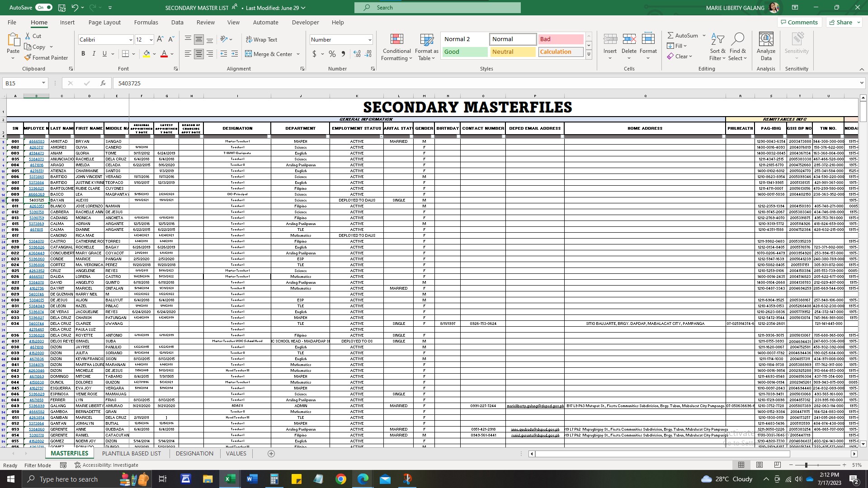
Task: Click in the formula bar field
Action: point(452,83)
